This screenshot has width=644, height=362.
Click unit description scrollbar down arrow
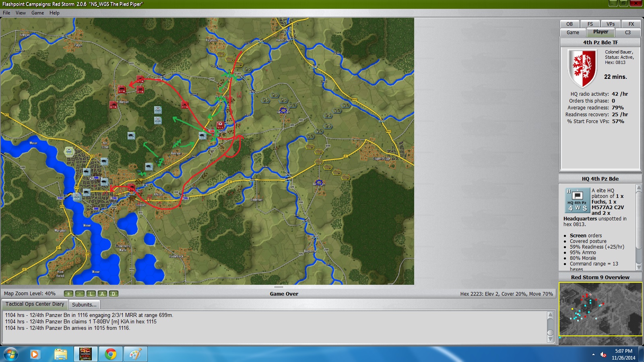[638, 267]
